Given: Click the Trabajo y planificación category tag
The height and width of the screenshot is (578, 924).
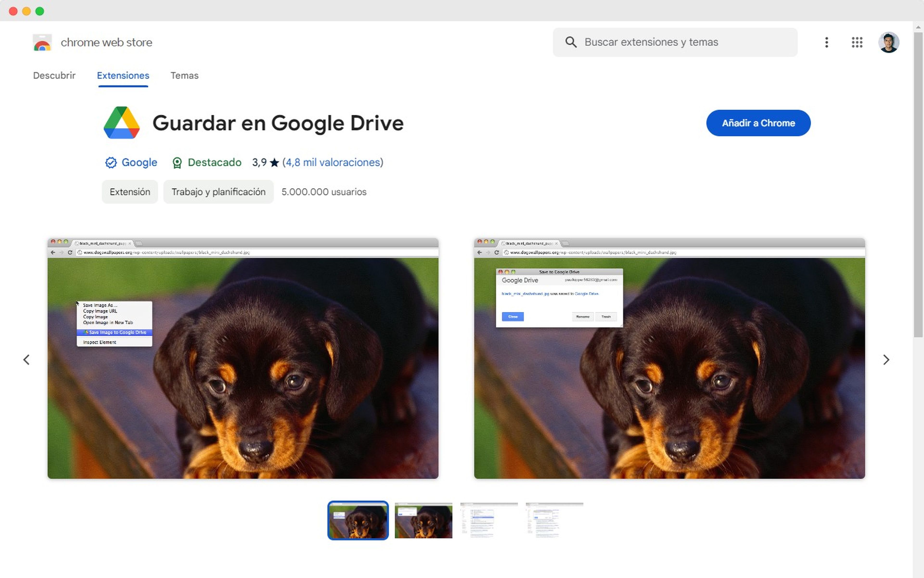Looking at the screenshot, I should click(x=218, y=192).
